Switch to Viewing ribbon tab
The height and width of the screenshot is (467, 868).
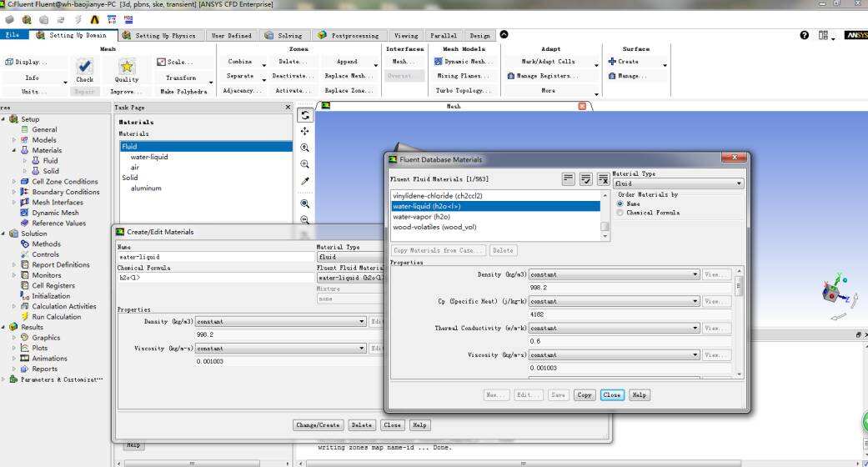tap(406, 36)
